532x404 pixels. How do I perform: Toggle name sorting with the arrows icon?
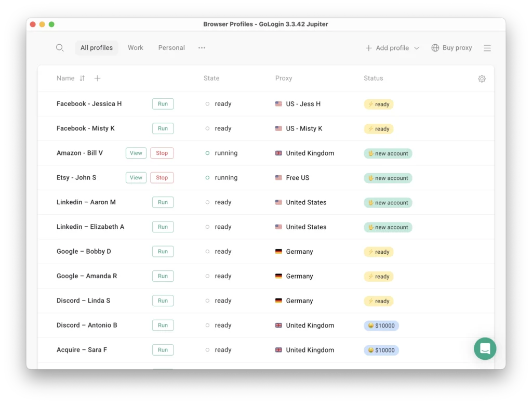click(x=82, y=78)
